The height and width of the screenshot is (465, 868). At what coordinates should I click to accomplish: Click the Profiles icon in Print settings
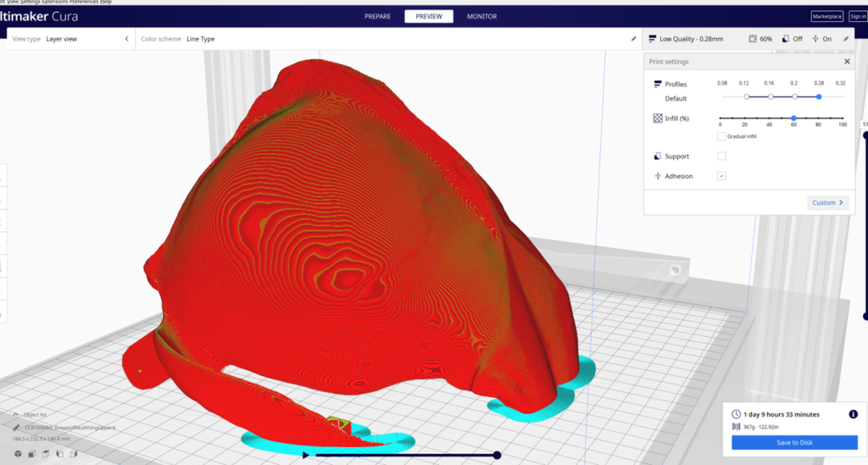click(x=658, y=84)
